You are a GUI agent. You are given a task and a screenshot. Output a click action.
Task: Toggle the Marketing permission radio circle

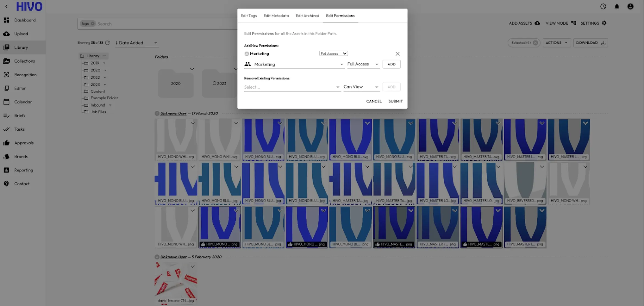[247, 54]
